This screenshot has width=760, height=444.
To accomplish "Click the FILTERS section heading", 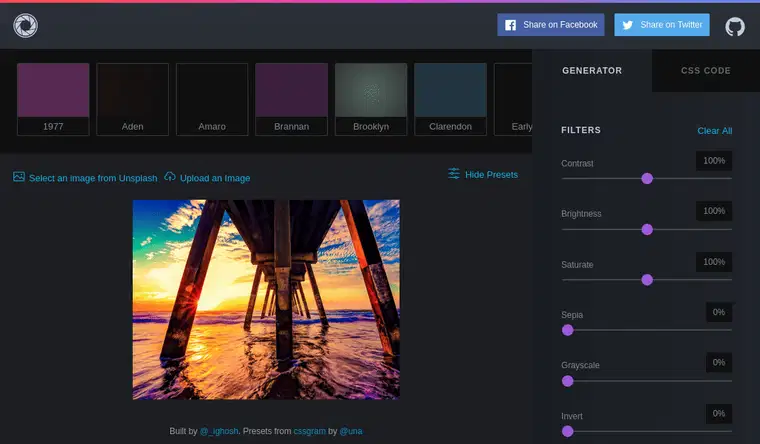I will coord(581,130).
